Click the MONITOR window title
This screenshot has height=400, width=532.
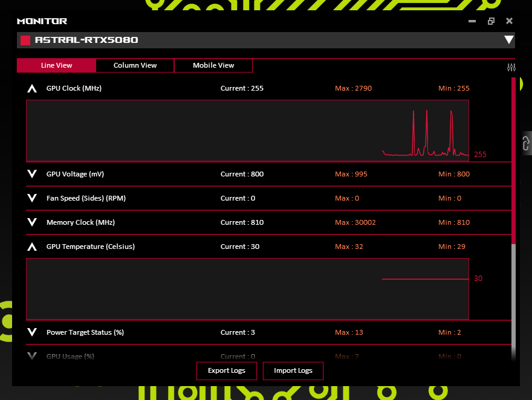tap(42, 21)
